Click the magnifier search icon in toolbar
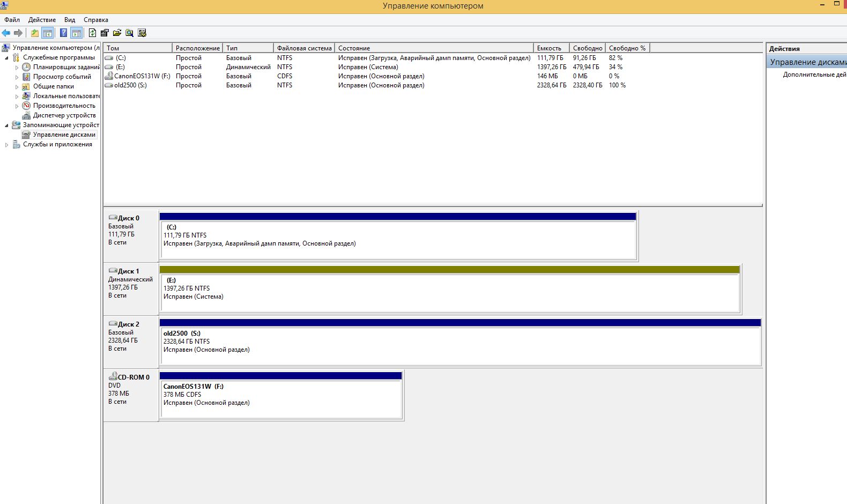 (x=129, y=33)
